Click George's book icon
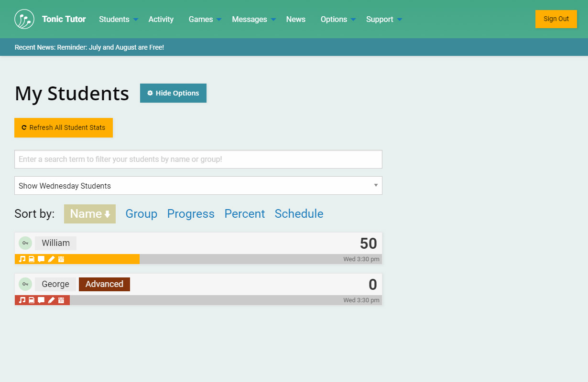The height and width of the screenshot is (382, 588). coord(32,300)
